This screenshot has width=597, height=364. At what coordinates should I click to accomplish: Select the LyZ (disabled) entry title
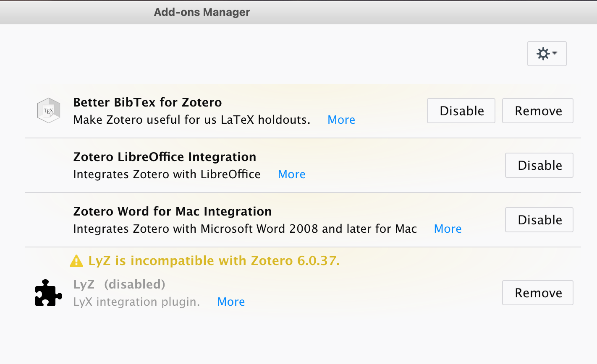(x=119, y=284)
